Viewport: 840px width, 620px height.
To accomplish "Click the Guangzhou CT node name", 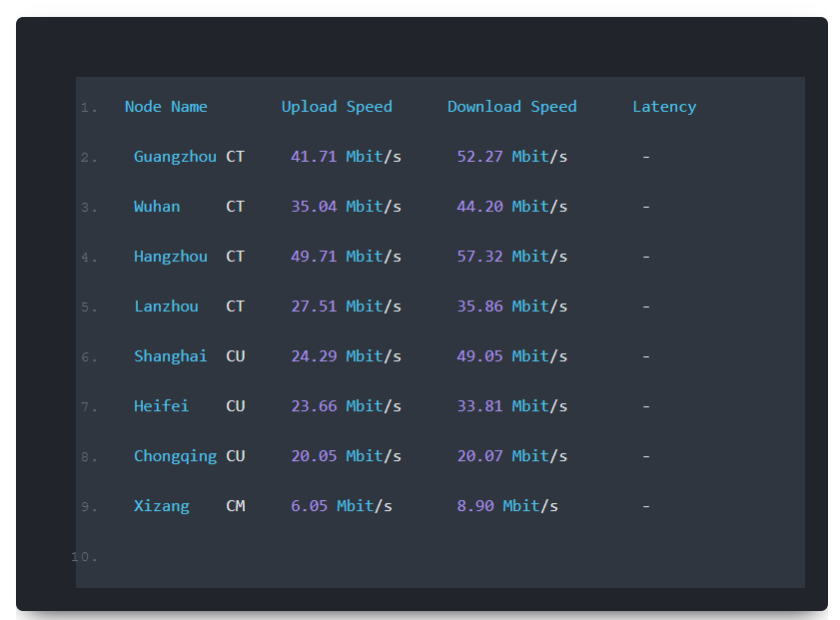I will coord(176,156).
